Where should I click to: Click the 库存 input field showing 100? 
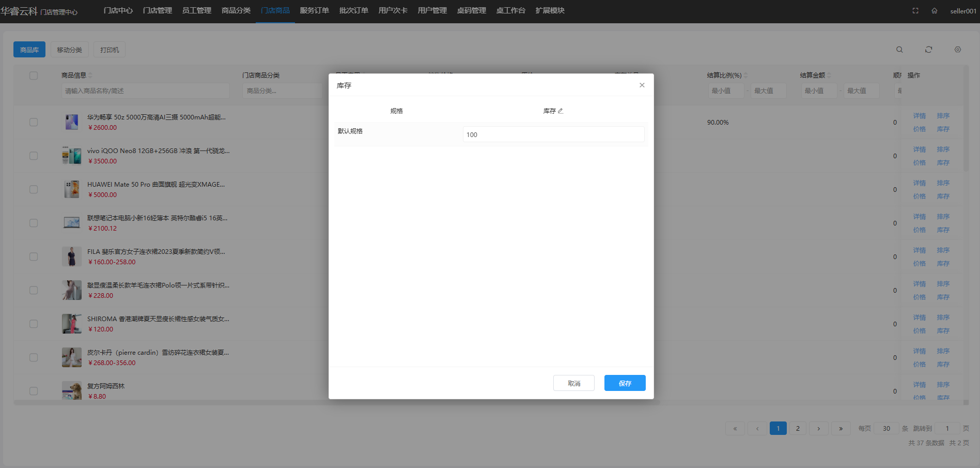553,134
